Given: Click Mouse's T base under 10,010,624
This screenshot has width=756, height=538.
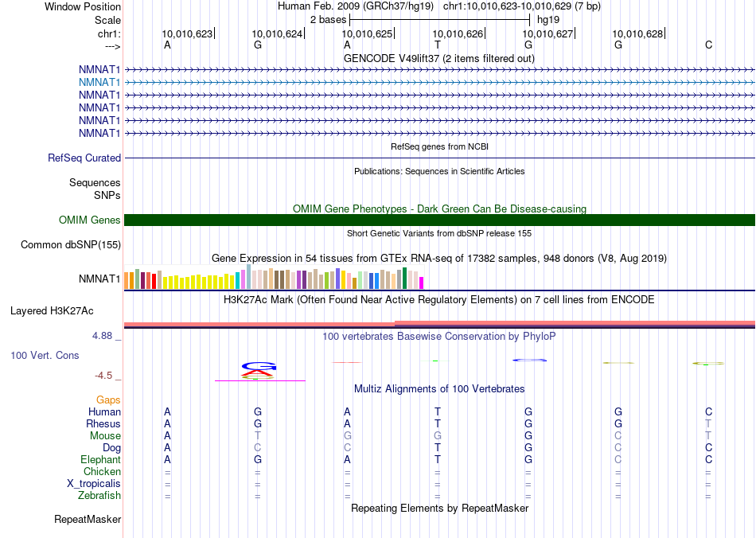Looking at the screenshot, I should (x=258, y=436).
